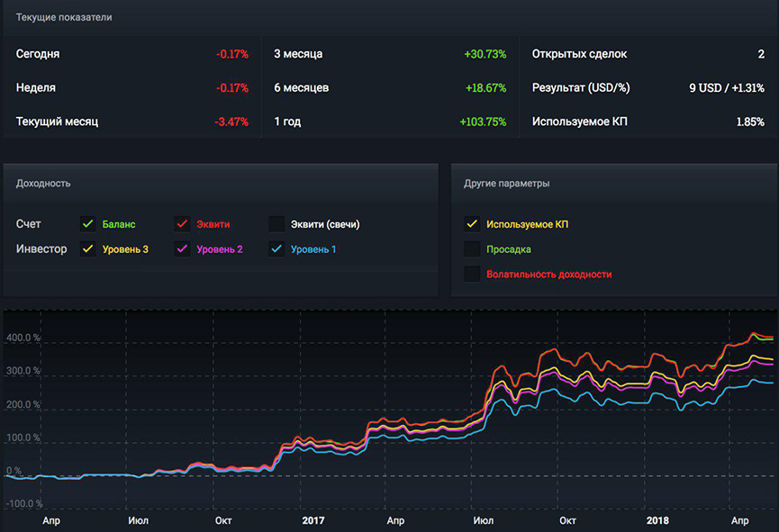Enable the Просадка checkbox
Screen dimensions: 779x532
(472, 249)
